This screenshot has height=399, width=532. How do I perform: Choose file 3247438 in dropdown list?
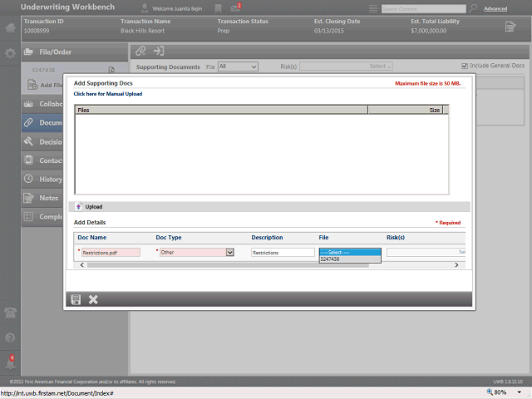tap(350, 259)
